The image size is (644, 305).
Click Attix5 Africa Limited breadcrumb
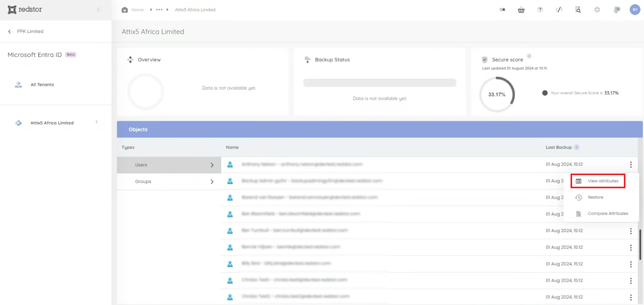(x=195, y=10)
